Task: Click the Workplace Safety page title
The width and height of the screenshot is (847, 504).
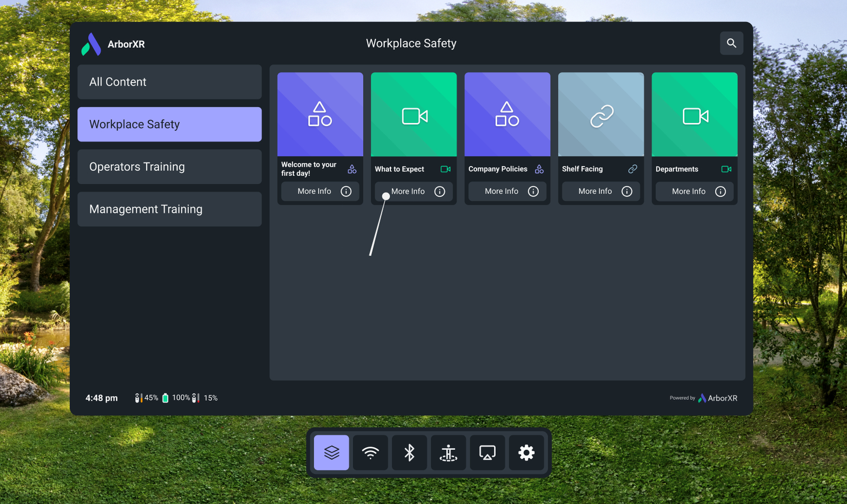Action: pos(411,43)
